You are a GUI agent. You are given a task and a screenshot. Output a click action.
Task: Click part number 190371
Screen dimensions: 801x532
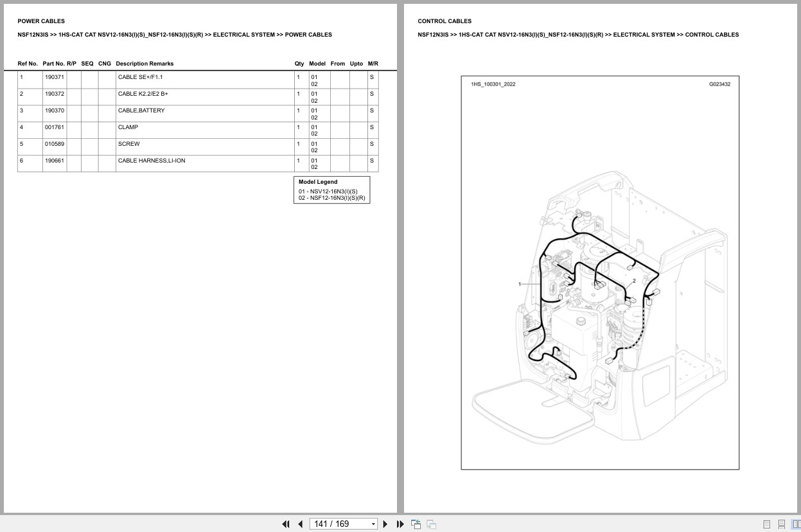click(x=55, y=77)
